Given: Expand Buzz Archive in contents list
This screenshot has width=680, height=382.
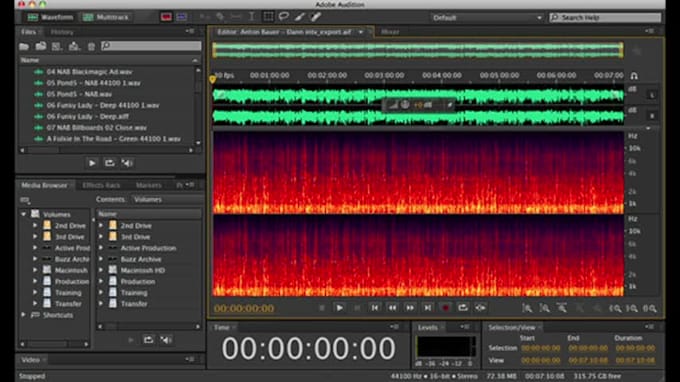Looking at the screenshot, I should pos(101,259).
